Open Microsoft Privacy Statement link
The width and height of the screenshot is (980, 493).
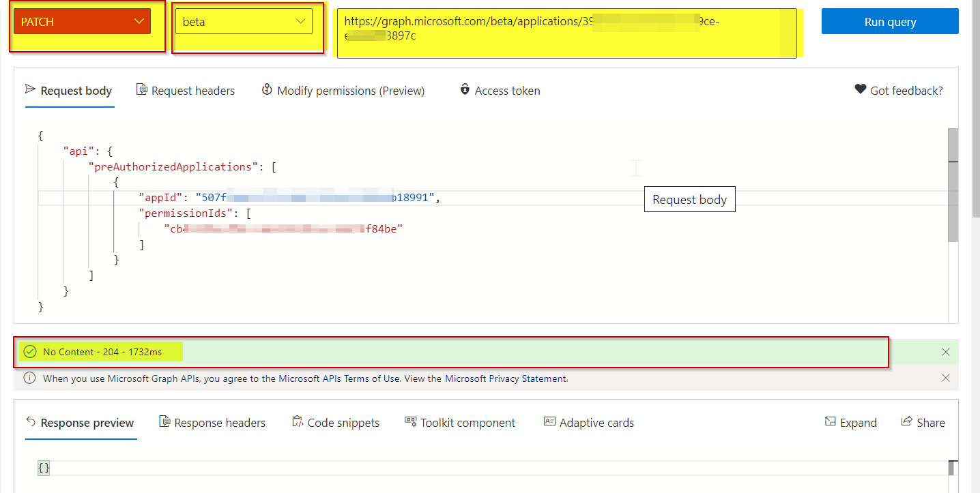(x=506, y=378)
